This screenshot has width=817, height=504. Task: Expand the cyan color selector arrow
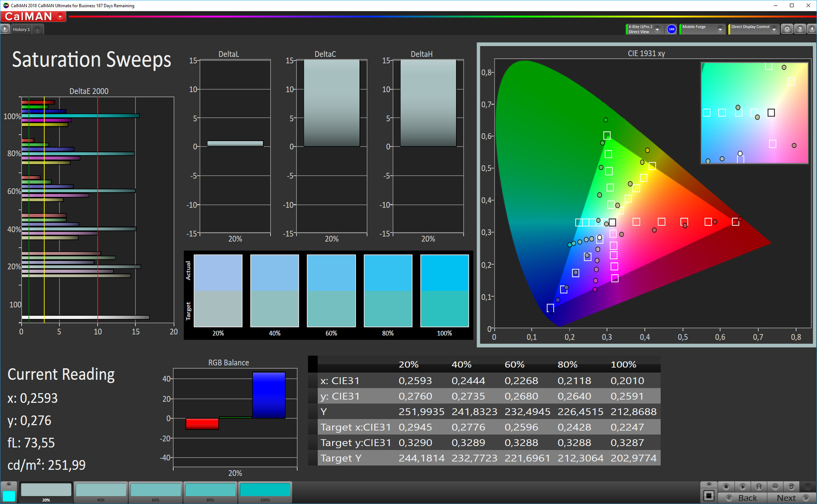(9, 484)
